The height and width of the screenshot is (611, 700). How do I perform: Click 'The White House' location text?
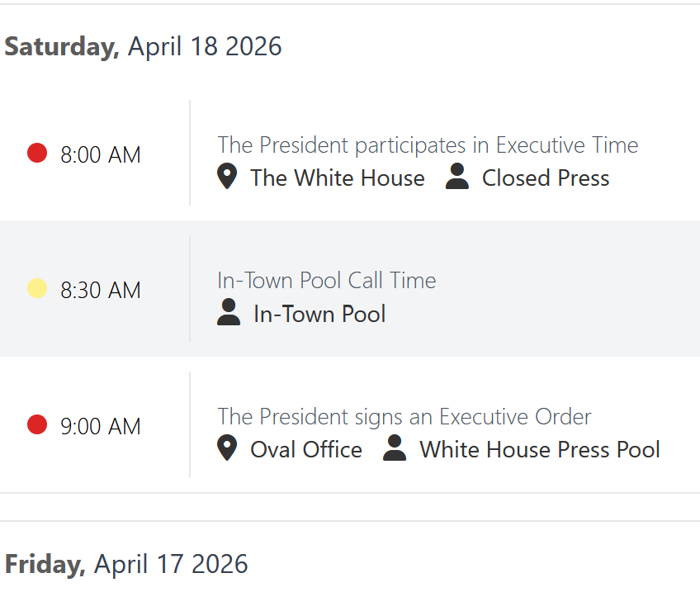click(x=338, y=178)
